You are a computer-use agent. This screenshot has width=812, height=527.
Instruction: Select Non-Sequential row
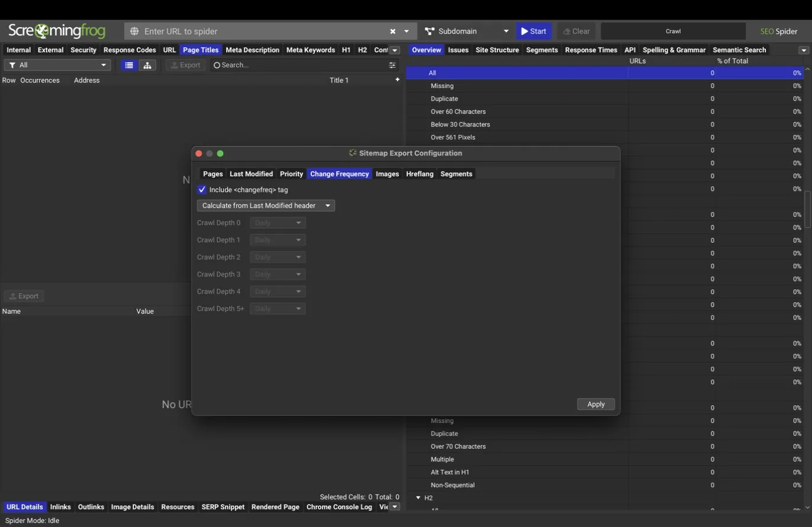tap(604, 486)
